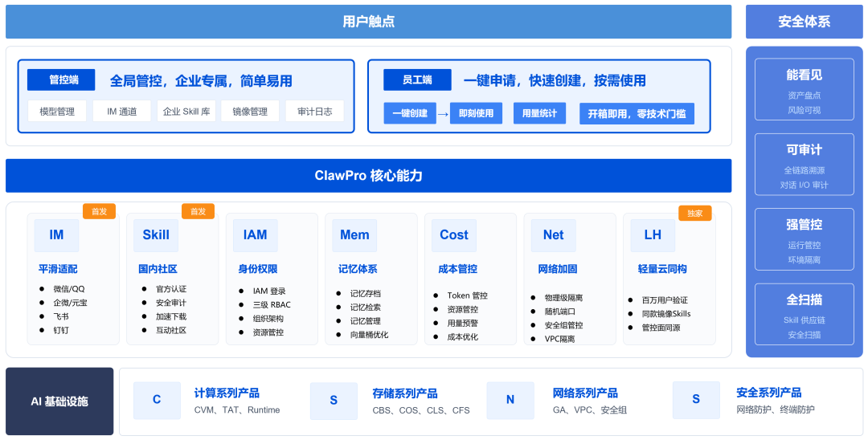Click the C icon for 计算系列产品
The image size is (868, 440).
pyautogui.click(x=158, y=400)
